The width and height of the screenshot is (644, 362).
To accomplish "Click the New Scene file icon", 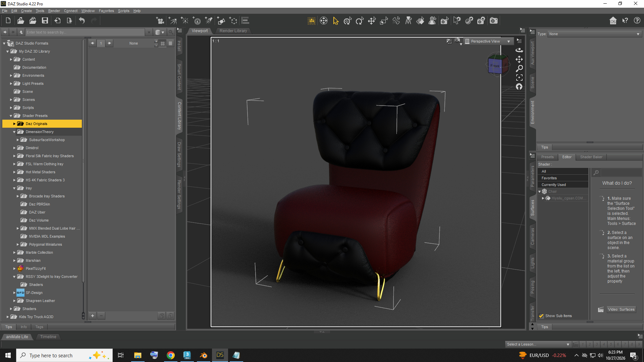I will [8, 21].
